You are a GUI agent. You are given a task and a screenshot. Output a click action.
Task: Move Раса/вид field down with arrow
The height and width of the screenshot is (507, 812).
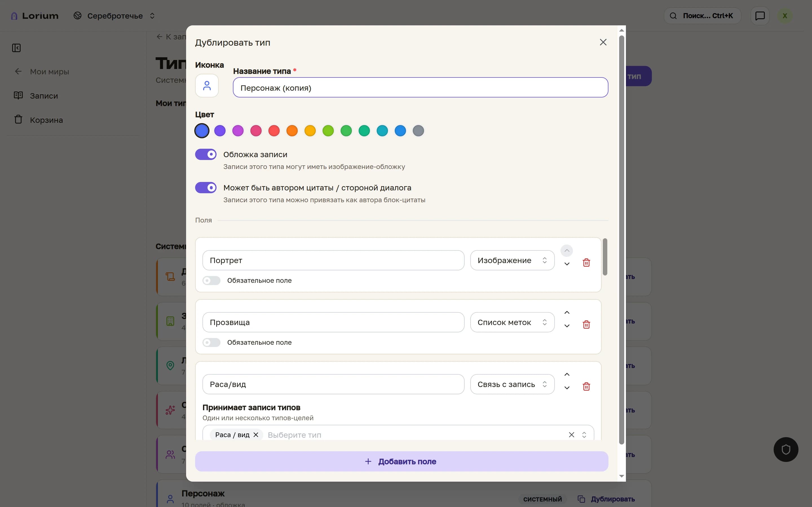pyautogui.click(x=567, y=388)
